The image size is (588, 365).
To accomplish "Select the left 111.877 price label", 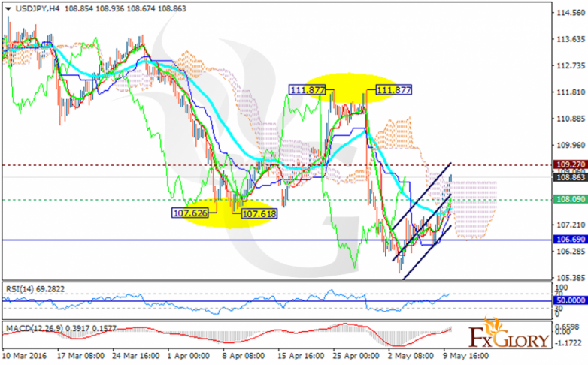I will click(308, 90).
